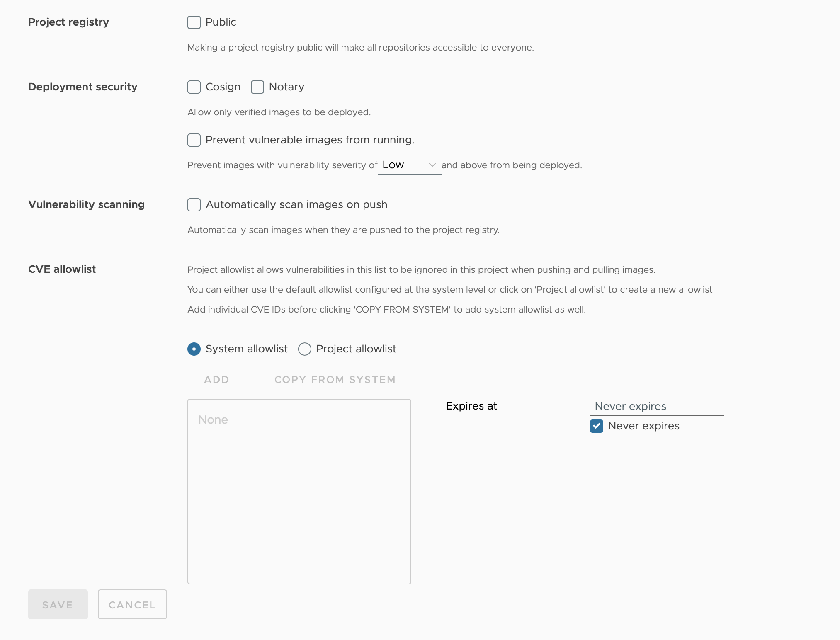The width and height of the screenshot is (840, 640).
Task: Enable Prevent vulnerable images from running
Action: [x=194, y=140]
